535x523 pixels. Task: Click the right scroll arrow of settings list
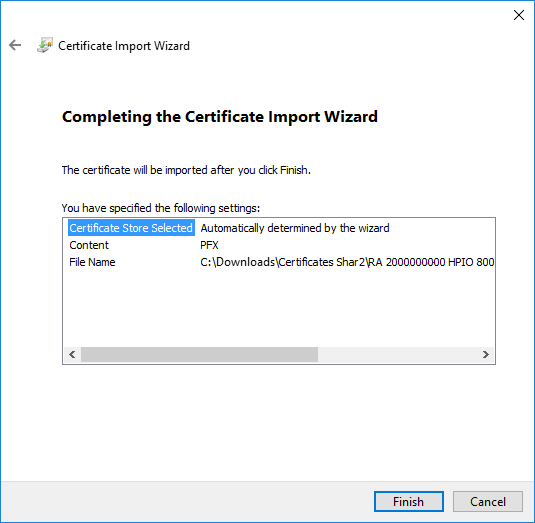(486, 354)
